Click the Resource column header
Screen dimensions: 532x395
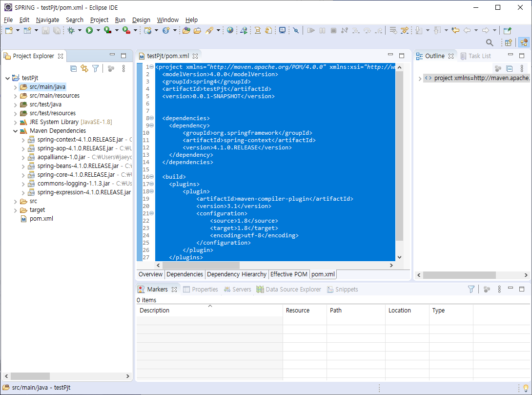point(305,310)
